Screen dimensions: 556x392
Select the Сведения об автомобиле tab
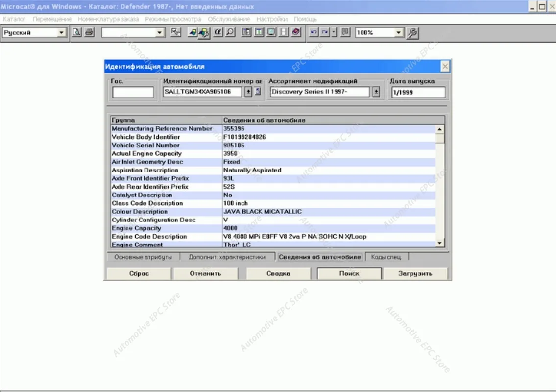pos(319,257)
